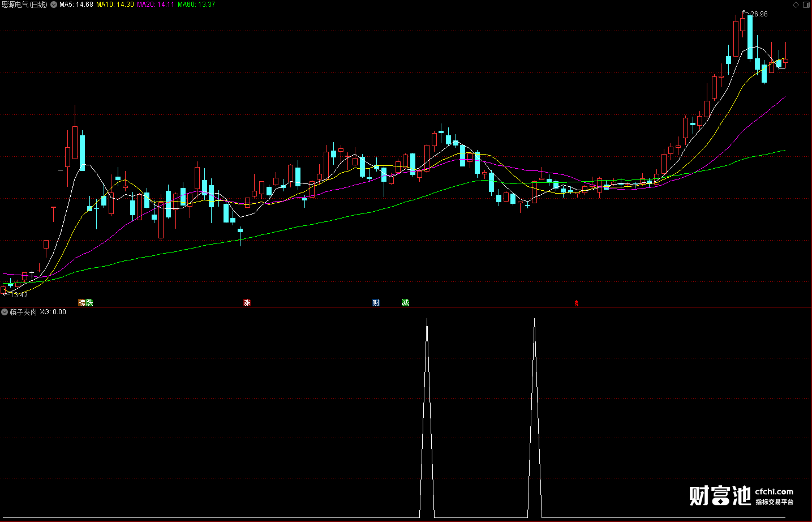Open the cfchi.com watermark link
Screen dimensions: 812x522
pos(774,491)
